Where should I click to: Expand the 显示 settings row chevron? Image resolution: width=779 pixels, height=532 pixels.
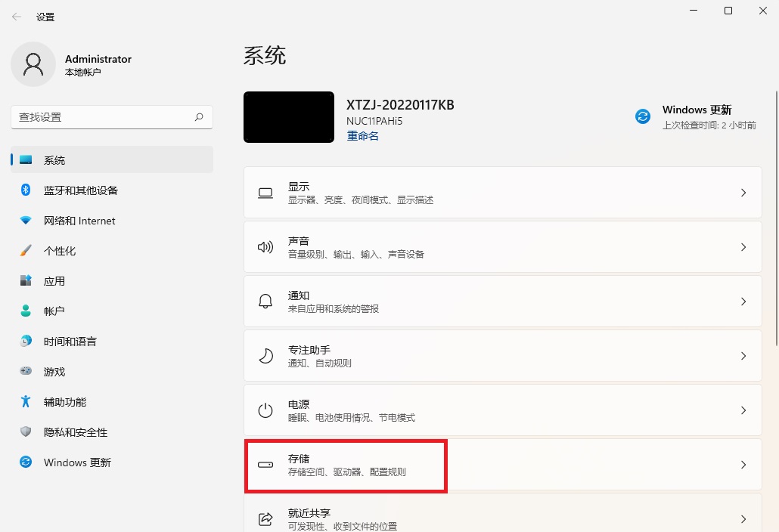tap(744, 192)
